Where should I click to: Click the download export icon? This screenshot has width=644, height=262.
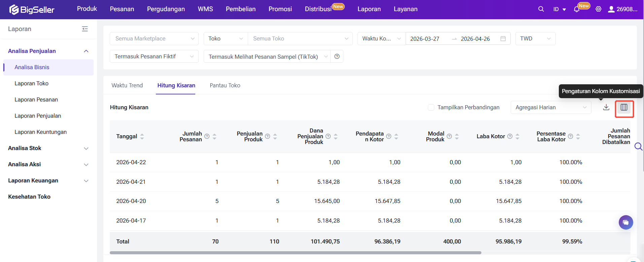point(606,107)
